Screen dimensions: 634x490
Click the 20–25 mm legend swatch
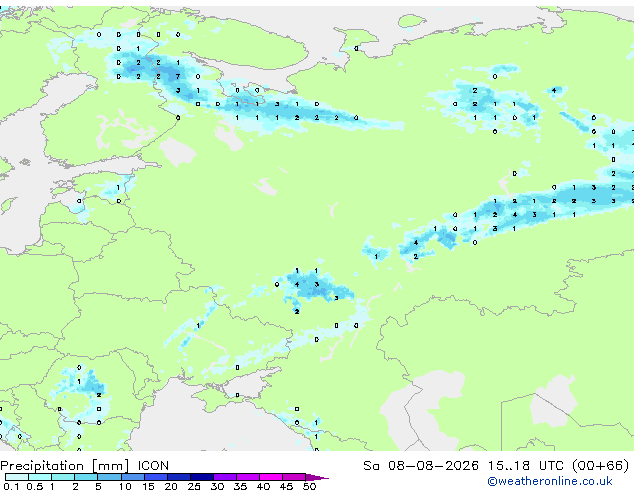[x=178, y=477]
